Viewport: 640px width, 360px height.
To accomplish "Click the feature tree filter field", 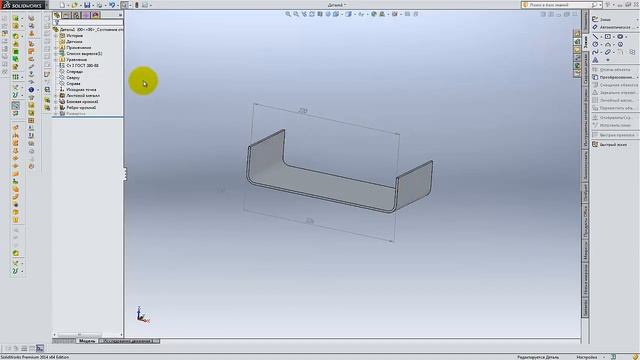I will coord(89,22).
